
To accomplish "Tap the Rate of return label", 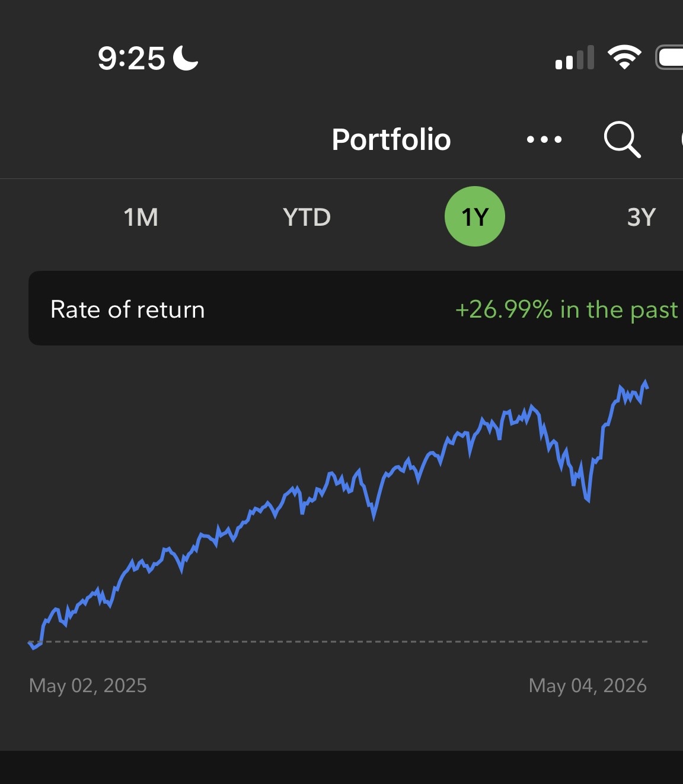I will [127, 309].
